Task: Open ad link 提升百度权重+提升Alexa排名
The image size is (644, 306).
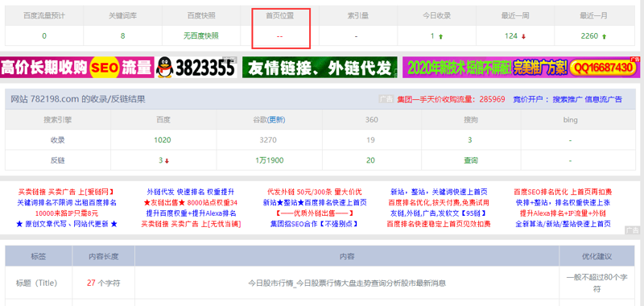Action: click(191, 213)
